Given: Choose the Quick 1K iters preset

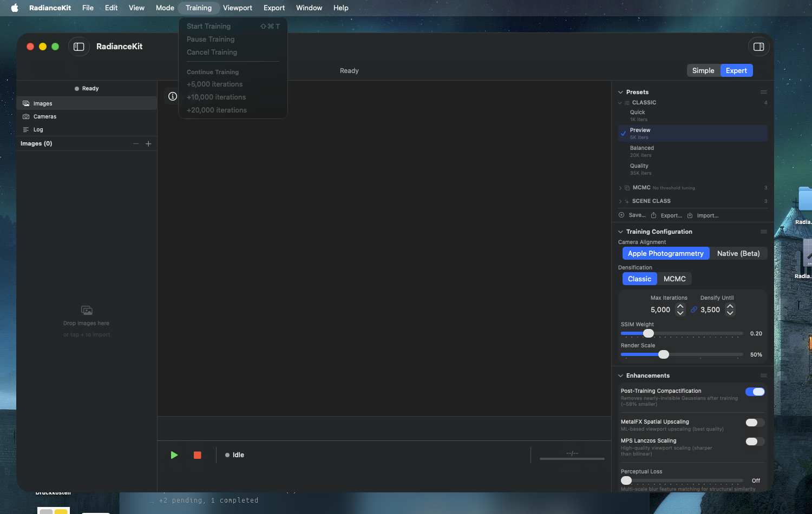Looking at the screenshot, I should click(693, 116).
